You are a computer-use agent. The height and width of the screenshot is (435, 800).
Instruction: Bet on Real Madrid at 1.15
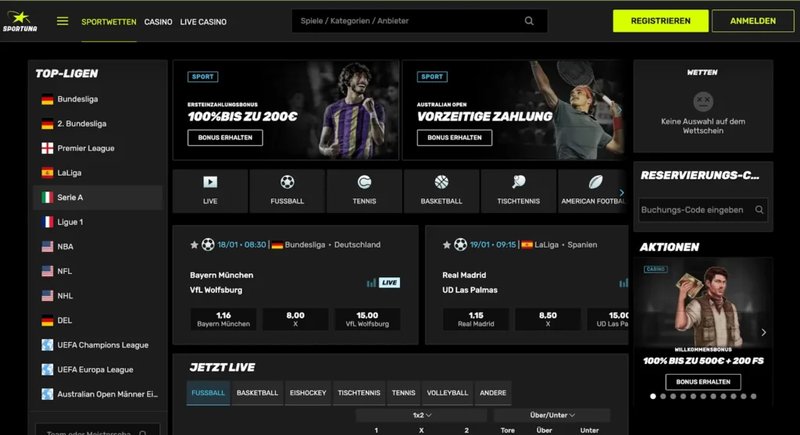[476, 319]
